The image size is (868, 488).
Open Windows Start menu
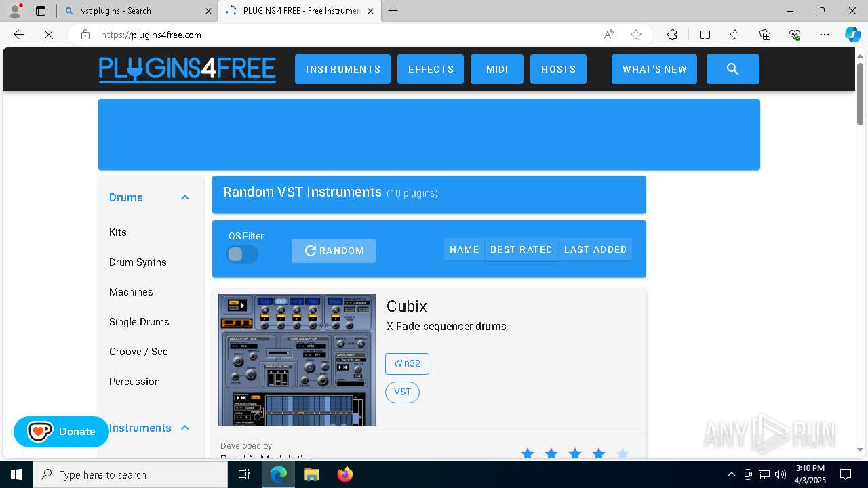[16, 474]
